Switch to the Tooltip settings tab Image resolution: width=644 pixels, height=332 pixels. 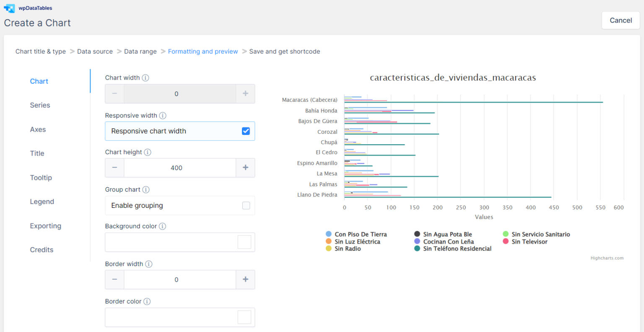tap(41, 177)
